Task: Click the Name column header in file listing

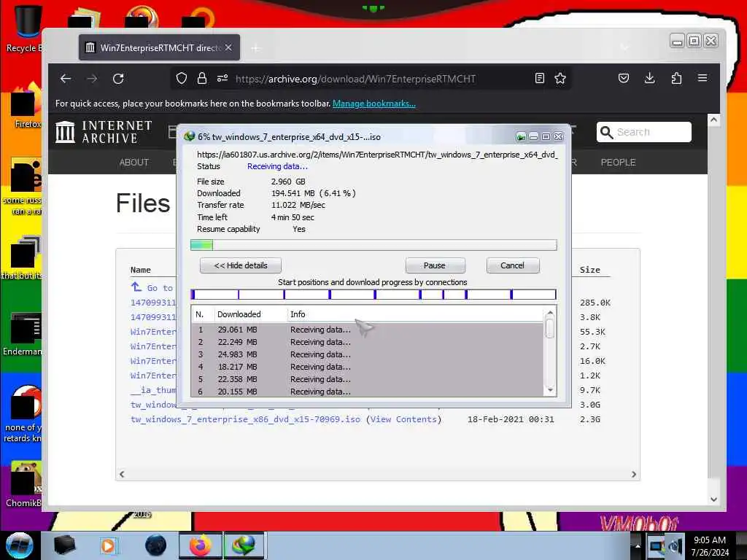Action: (141, 270)
